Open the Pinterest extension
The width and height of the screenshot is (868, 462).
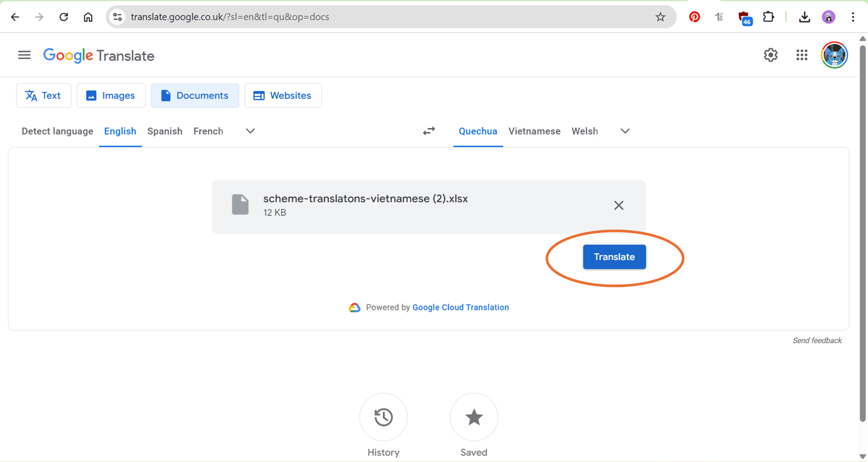[x=694, y=17]
